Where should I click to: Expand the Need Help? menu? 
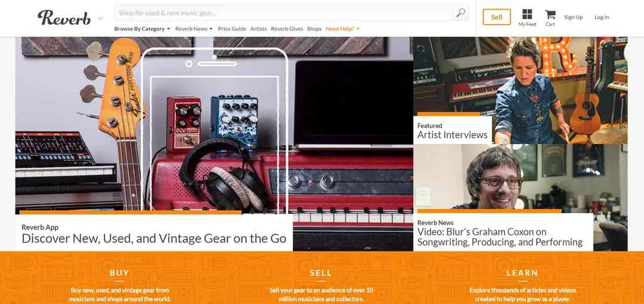point(342,29)
